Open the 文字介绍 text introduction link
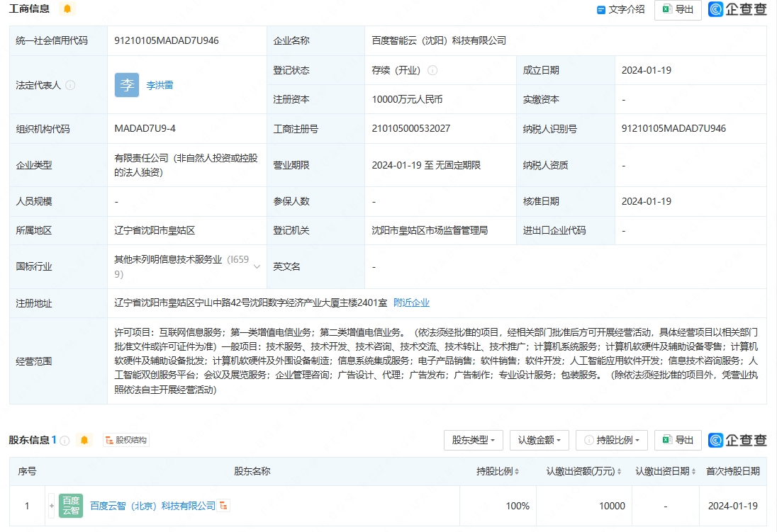The image size is (777, 532). [x=621, y=9]
